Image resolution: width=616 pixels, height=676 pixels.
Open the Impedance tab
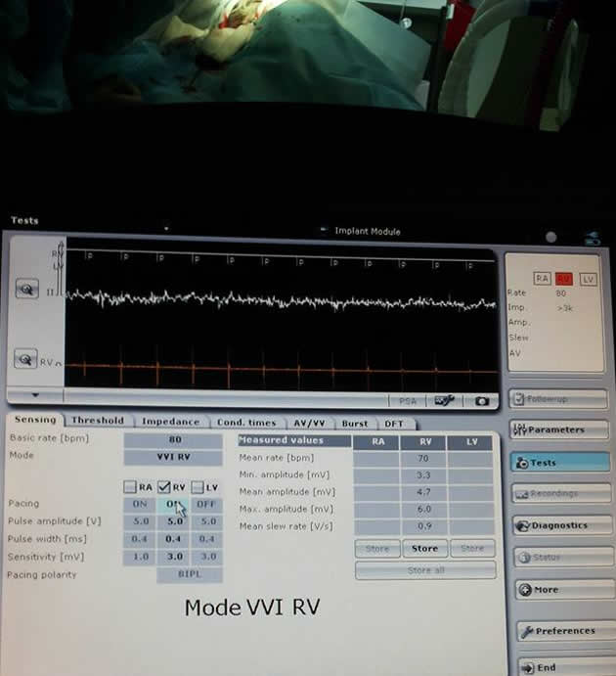(170, 422)
